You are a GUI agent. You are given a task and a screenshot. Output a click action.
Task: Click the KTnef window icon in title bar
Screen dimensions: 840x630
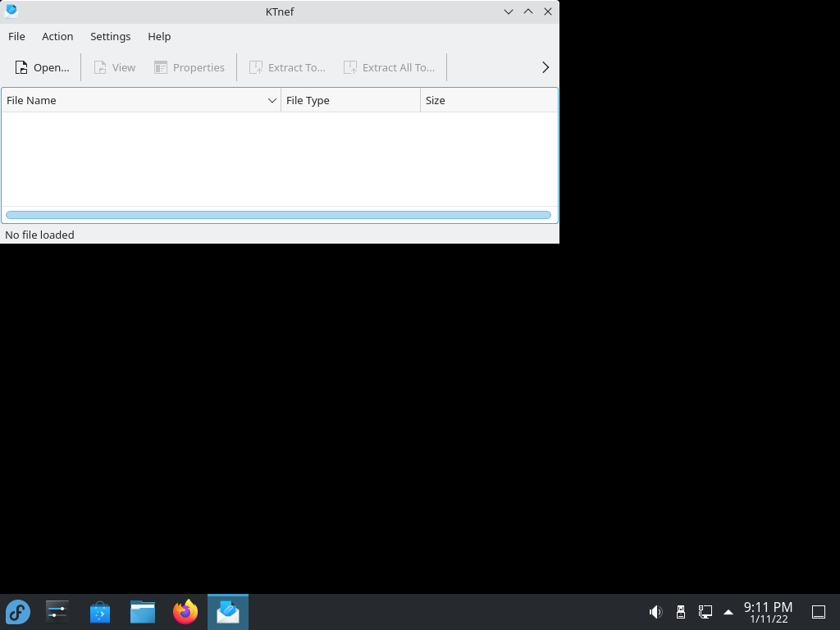(x=11, y=11)
